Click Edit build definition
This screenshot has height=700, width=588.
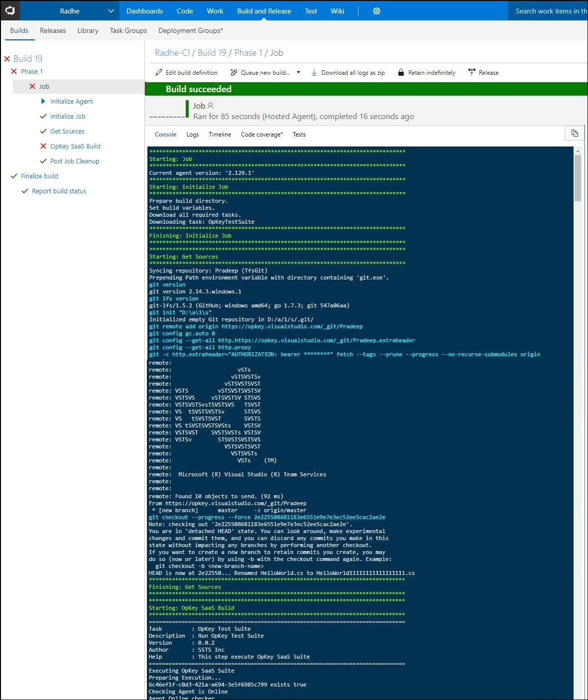[x=186, y=73]
